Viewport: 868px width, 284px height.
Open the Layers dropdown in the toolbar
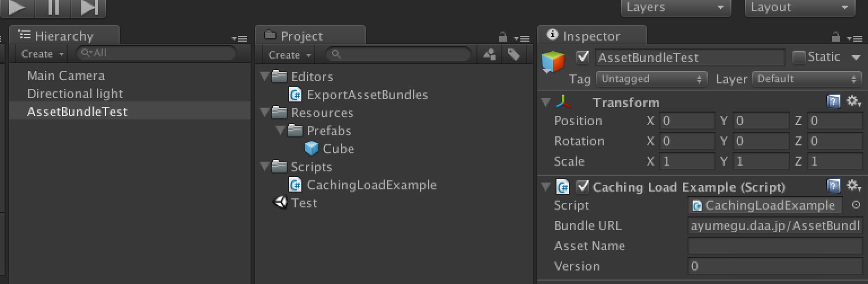point(676,7)
